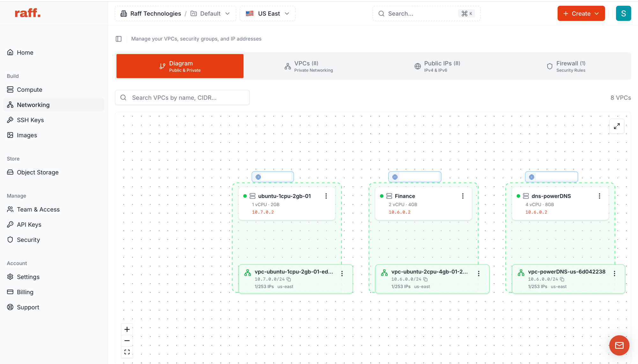Switch to the VPCs tab
The width and height of the screenshot is (638, 364).
[x=308, y=66]
